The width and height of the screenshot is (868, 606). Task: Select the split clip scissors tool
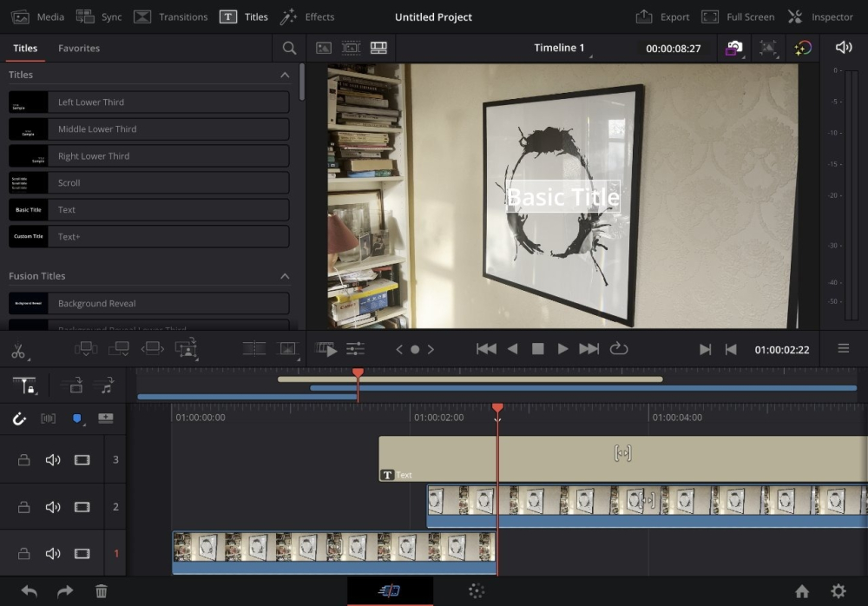tap(19, 350)
